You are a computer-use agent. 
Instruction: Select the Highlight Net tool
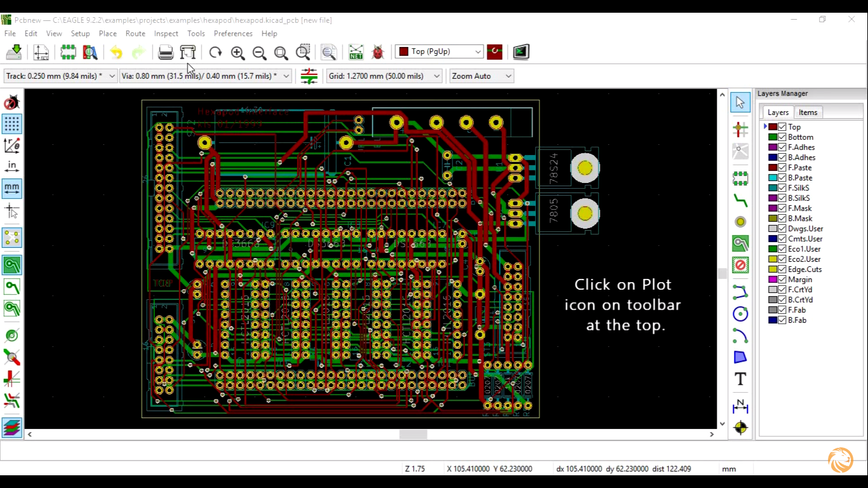(x=740, y=130)
